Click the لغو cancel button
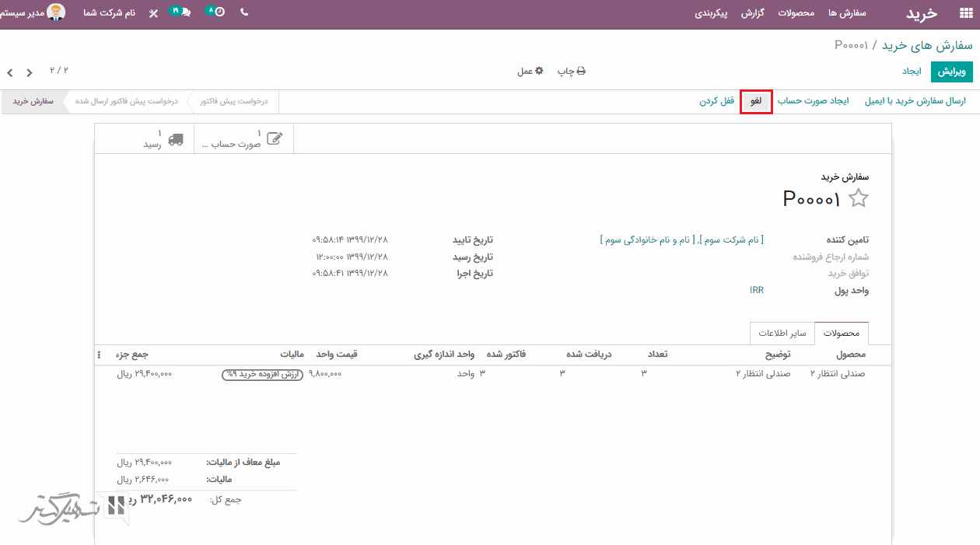The height and width of the screenshot is (545, 980). [x=756, y=102]
